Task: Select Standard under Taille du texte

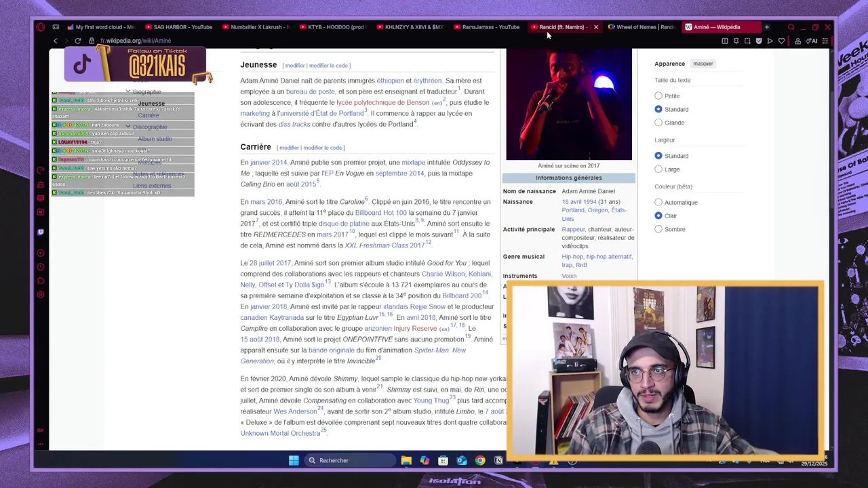Action: click(x=658, y=109)
